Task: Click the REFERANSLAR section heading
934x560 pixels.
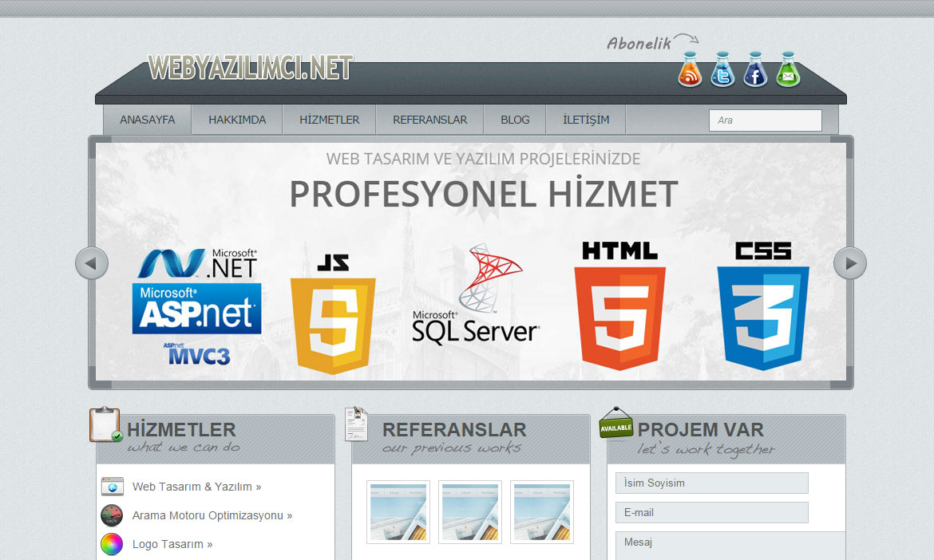Action: point(454,430)
